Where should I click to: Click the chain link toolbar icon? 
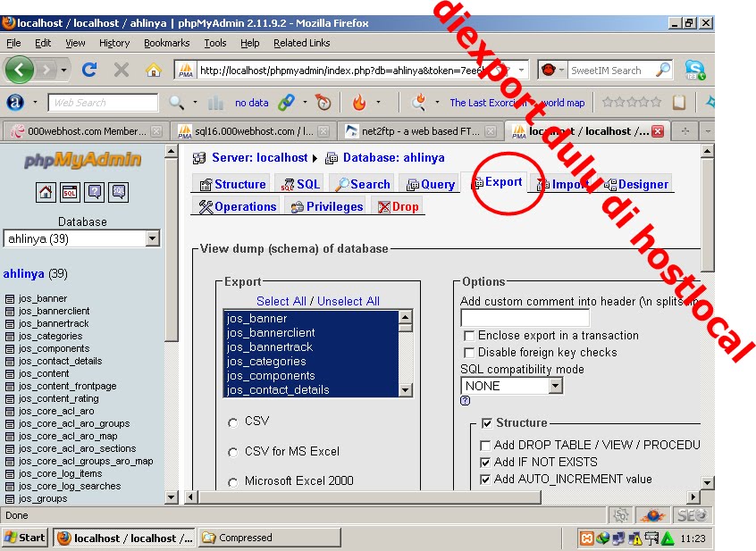point(286,102)
